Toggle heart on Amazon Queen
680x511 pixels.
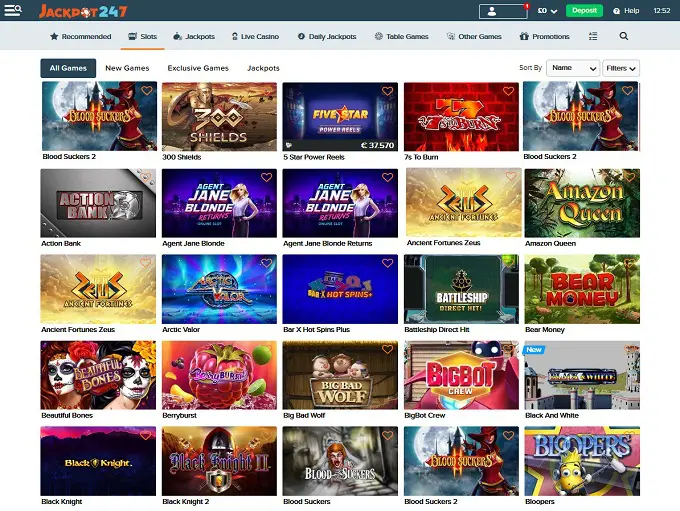click(629, 177)
